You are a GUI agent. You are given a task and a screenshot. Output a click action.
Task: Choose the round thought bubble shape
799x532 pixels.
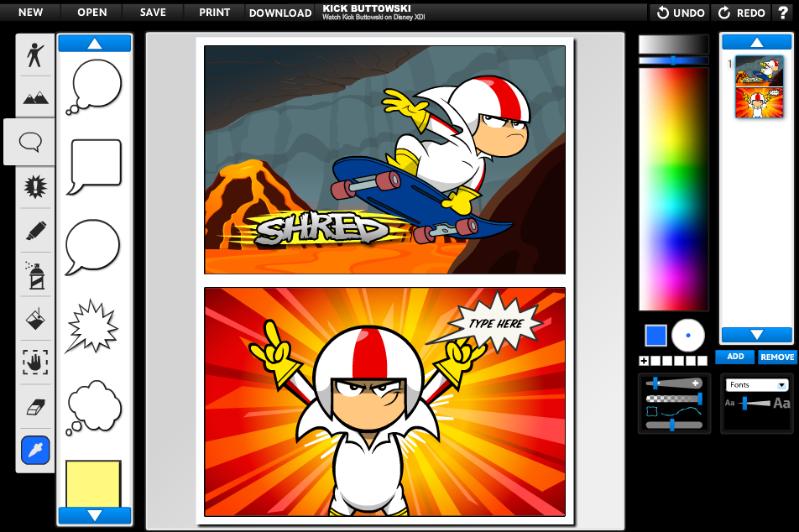coord(94,86)
